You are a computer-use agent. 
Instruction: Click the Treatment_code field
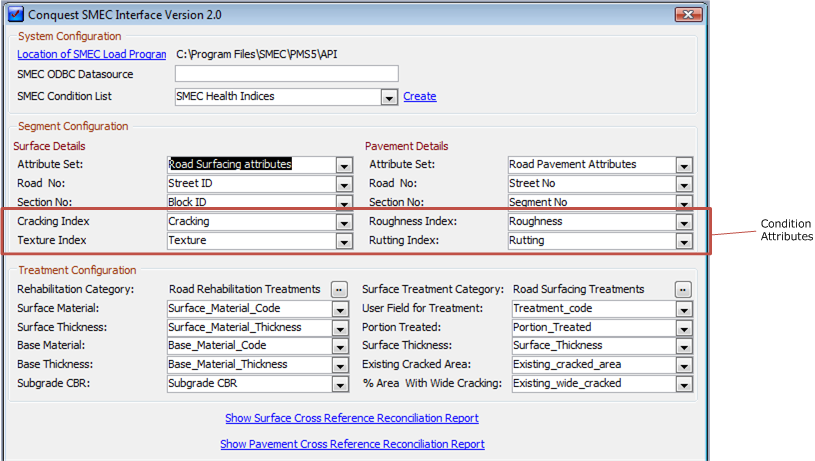pyautogui.click(x=594, y=309)
